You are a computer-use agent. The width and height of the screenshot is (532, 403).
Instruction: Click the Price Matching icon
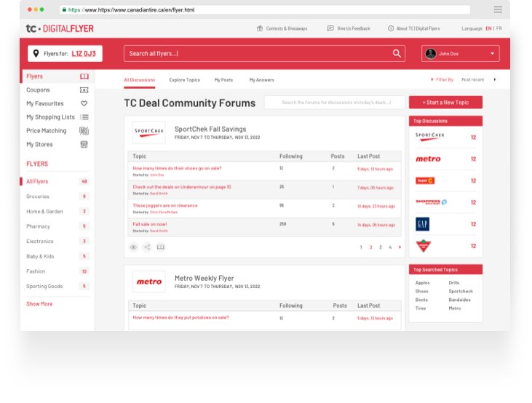[x=84, y=131]
